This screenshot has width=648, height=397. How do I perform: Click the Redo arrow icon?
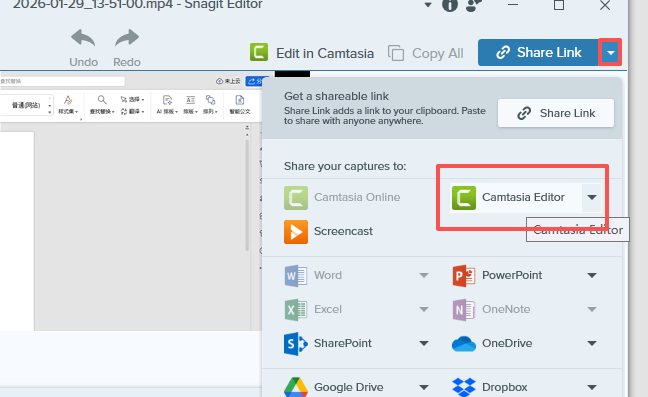pyautogui.click(x=127, y=38)
